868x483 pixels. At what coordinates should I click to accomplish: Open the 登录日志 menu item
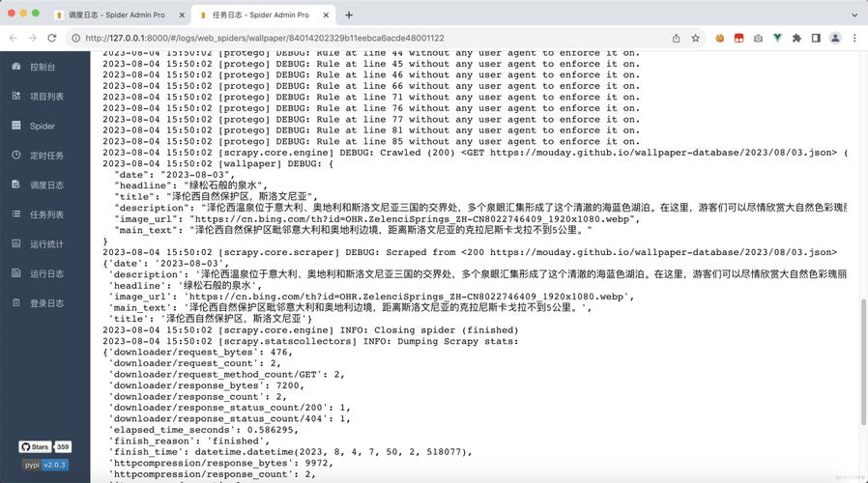(44, 303)
